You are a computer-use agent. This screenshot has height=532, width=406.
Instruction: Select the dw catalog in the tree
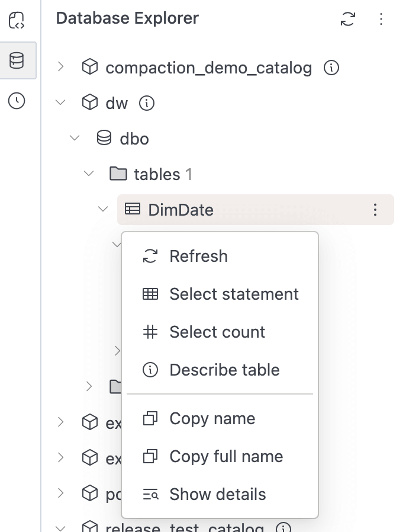116,103
